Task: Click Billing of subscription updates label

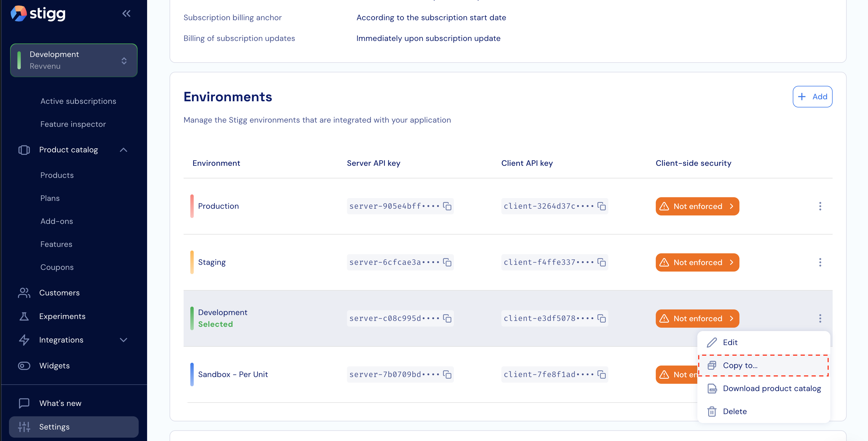Action: click(239, 38)
